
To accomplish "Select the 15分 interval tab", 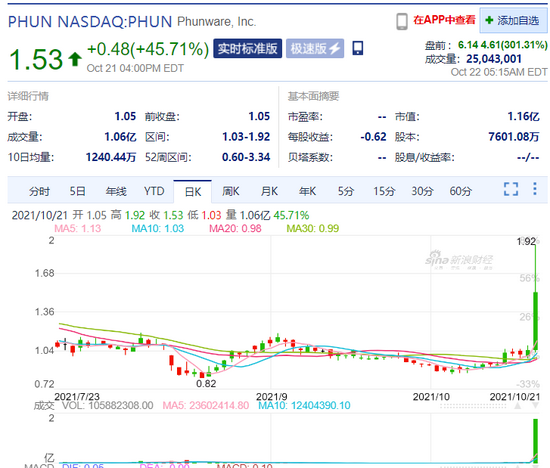I will (384, 192).
